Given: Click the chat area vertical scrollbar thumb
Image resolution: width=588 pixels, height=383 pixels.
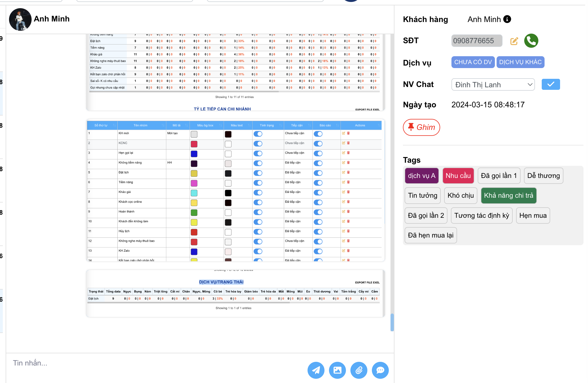Looking at the screenshot, I should pos(392,322).
